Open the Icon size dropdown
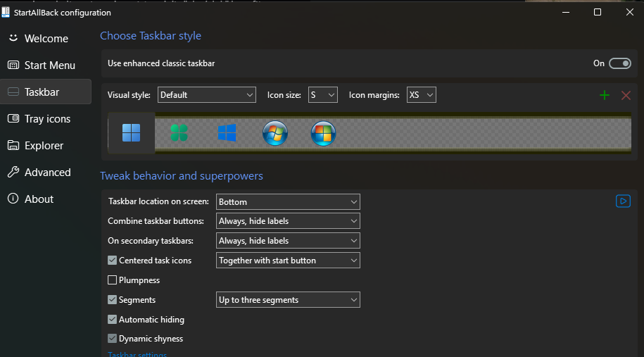The height and width of the screenshot is (357, 644). (x=323, y=95)
